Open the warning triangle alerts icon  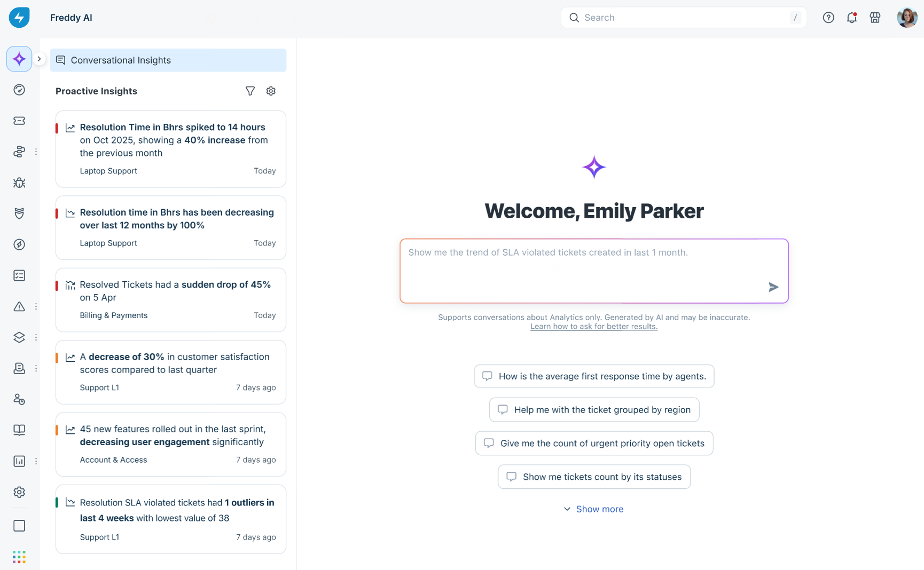(19, 306)
